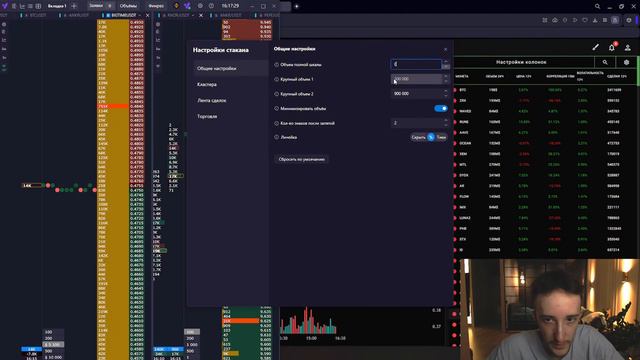Select the RUNE row in the screener

click(545, 122)
